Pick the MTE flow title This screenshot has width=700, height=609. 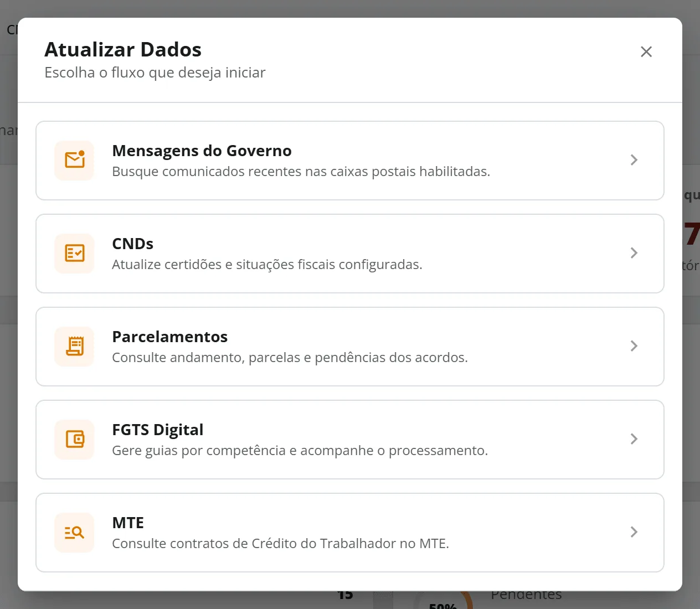click(128, 523)
